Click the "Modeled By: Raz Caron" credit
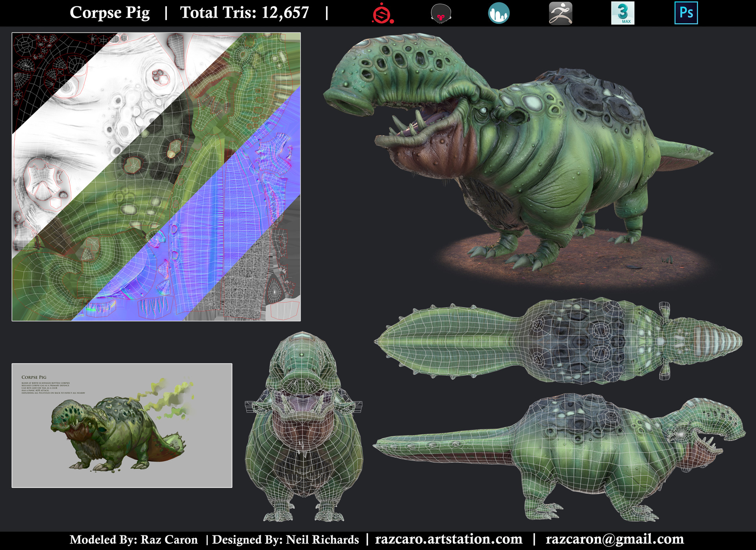 tap(133, 539)
